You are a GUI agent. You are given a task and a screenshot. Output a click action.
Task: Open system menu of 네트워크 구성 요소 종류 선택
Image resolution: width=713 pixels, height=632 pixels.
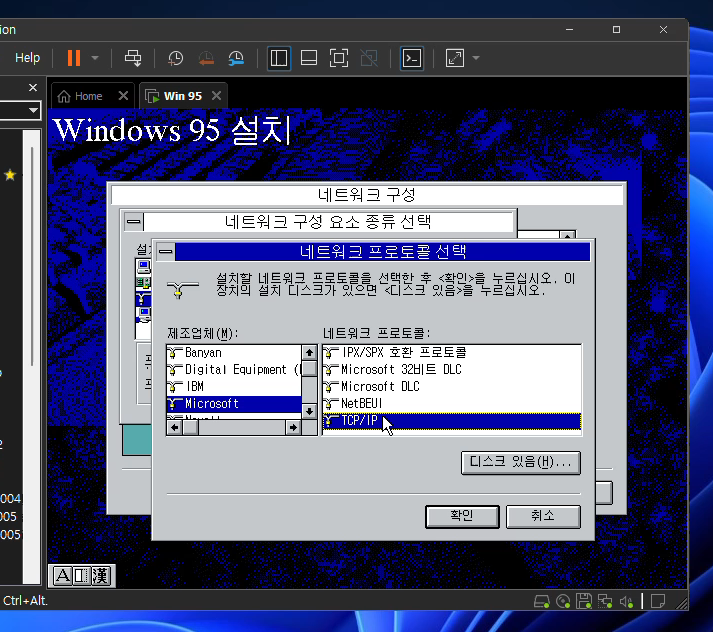pos(134,222)
